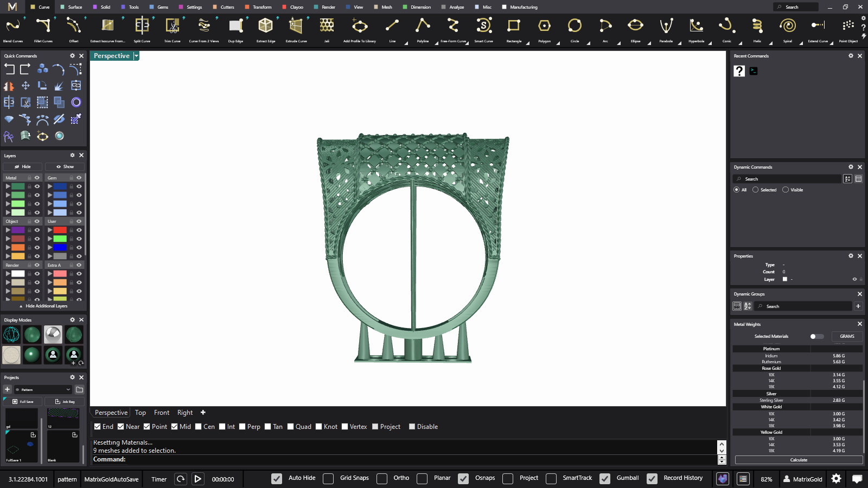
Task: Open the Gems tab
Action: tap(159, 7)
